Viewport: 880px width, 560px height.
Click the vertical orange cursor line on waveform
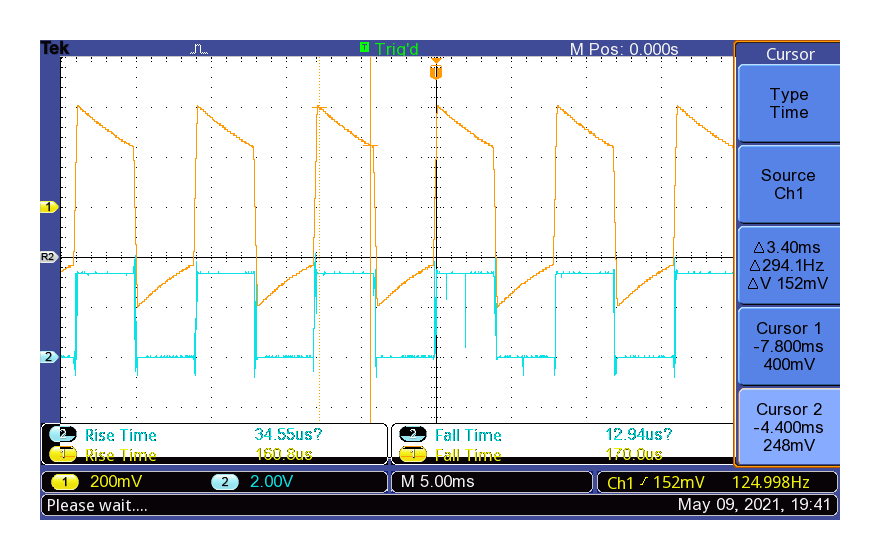(x=371, y=300)
